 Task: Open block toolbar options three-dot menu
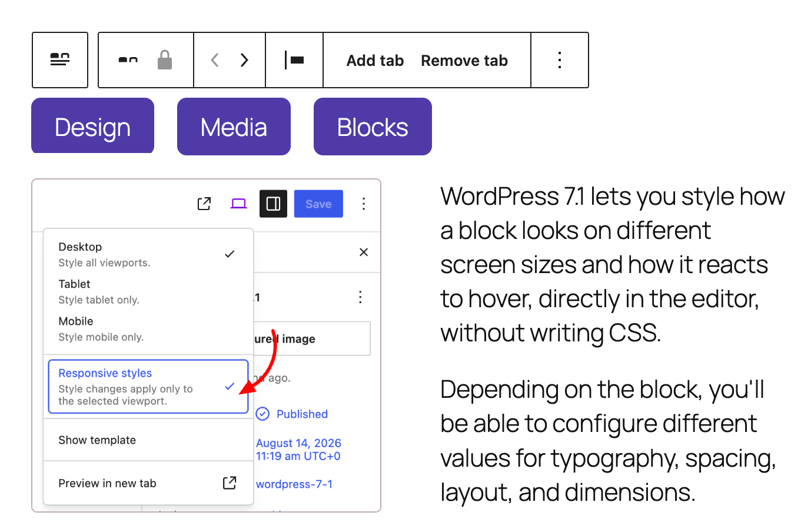coord(560,60)
